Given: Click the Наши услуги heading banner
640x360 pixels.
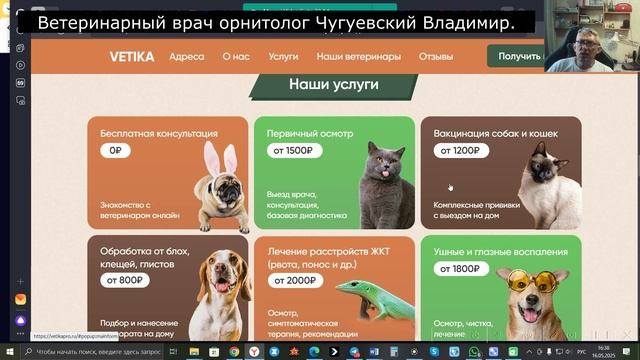Looking at the screenshot, I should click(x=334, y=86).
